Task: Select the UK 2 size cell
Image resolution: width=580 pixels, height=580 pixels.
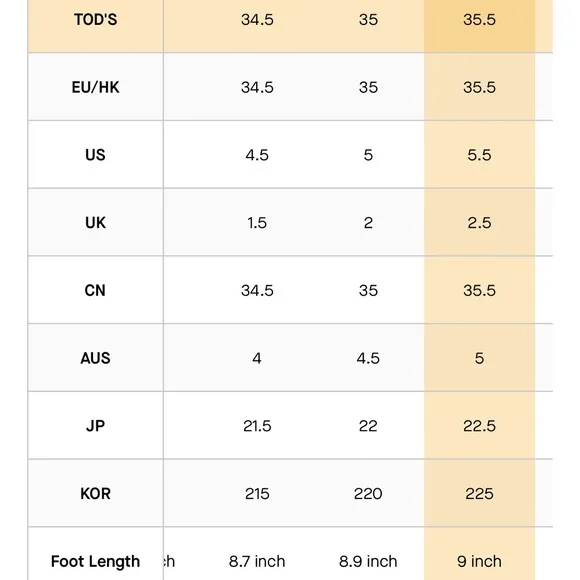Action: point(368,223)
